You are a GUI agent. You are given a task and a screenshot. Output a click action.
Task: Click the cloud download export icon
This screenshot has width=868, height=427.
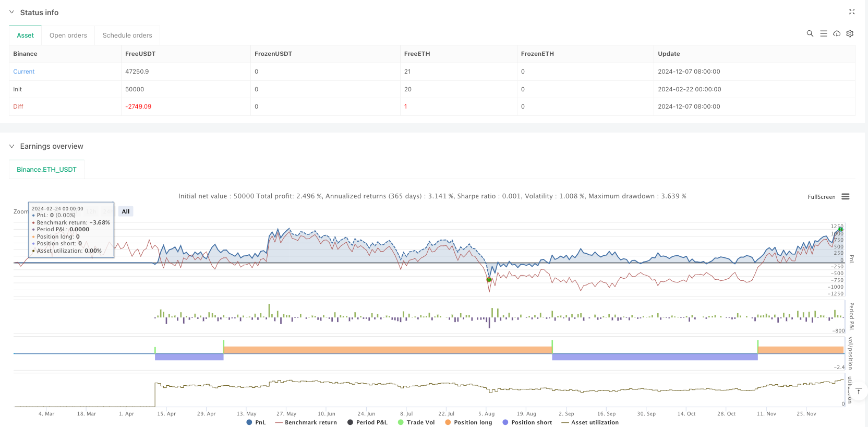(x=837, y=33)
